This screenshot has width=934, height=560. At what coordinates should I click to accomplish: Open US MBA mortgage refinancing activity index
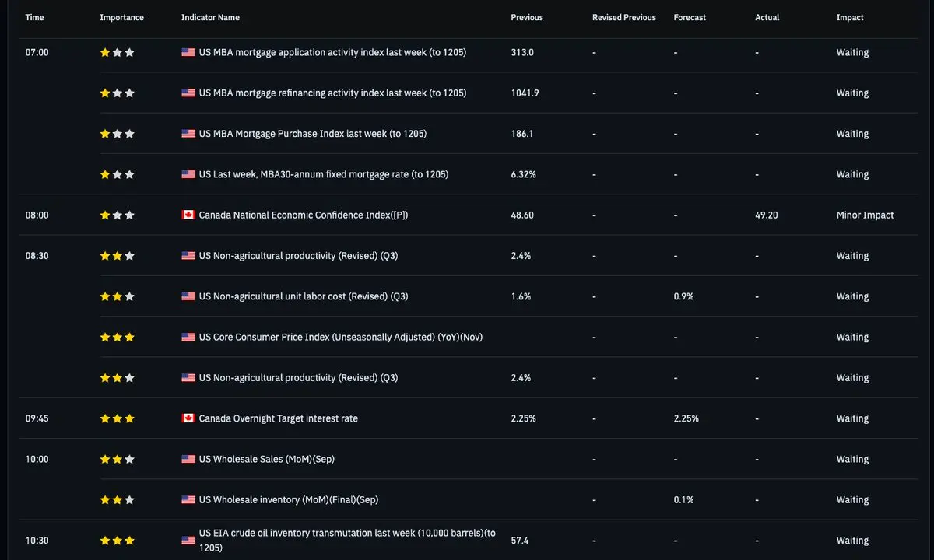(x=332, y=93)
